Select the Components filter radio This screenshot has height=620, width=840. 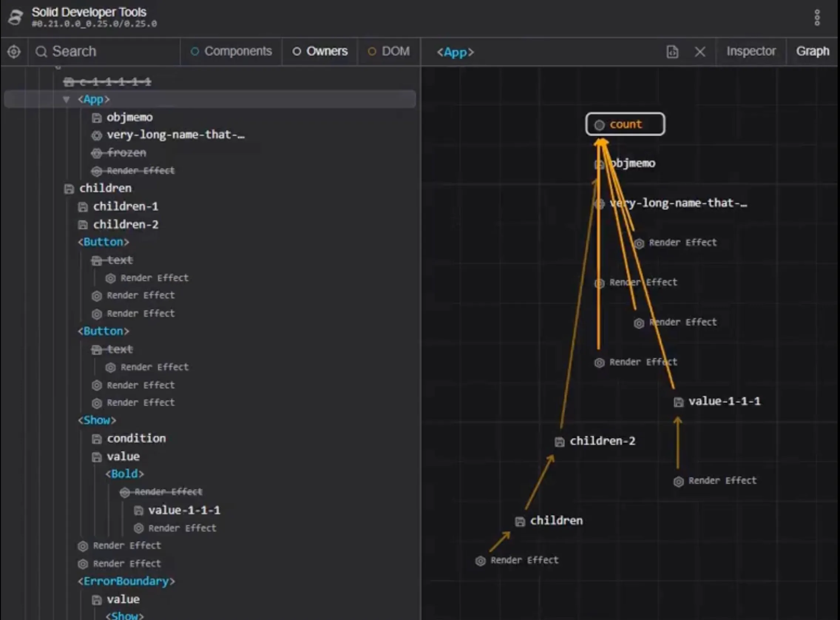tap(195, 51)
